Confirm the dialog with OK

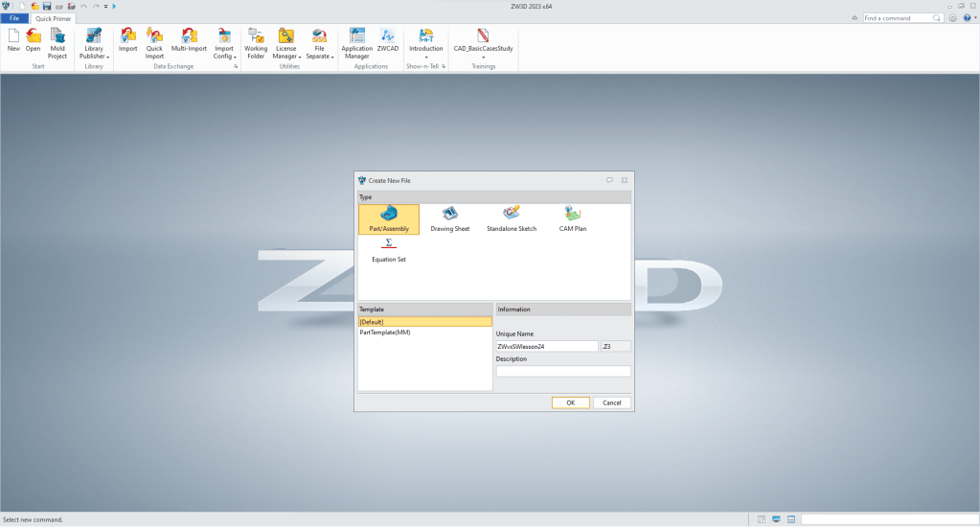tap(570, 402)
